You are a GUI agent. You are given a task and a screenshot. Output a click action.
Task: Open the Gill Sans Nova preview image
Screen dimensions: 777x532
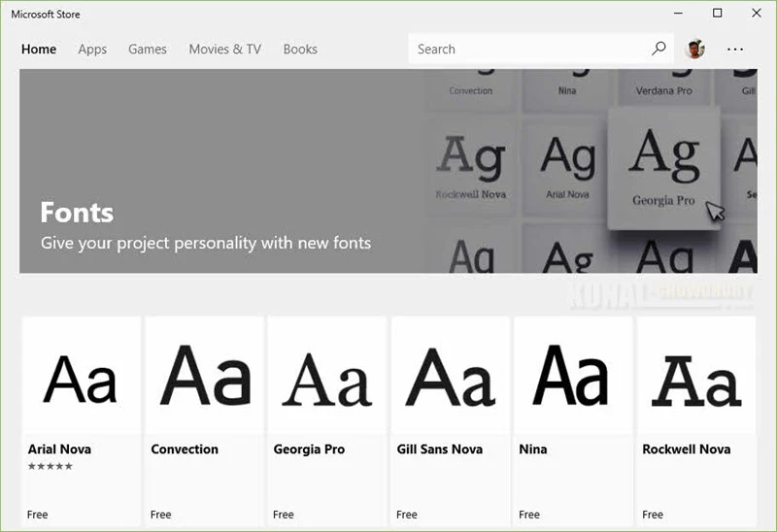click(451, 376)
